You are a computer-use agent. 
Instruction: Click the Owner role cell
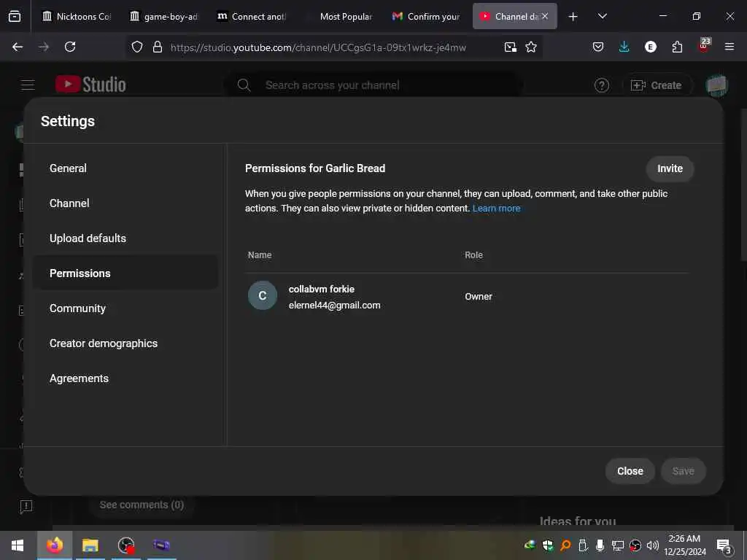point(479,296)
